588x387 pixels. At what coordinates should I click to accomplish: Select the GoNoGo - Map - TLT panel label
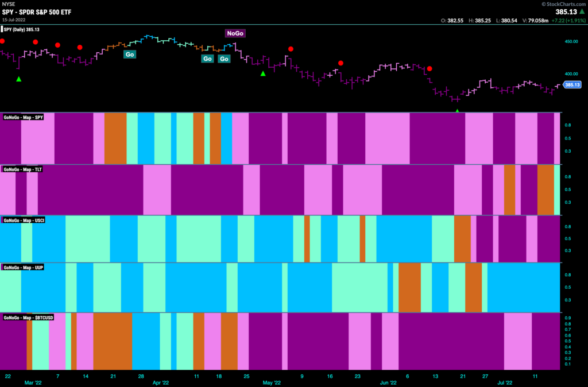pyautogui.click(x=22, y=169)
